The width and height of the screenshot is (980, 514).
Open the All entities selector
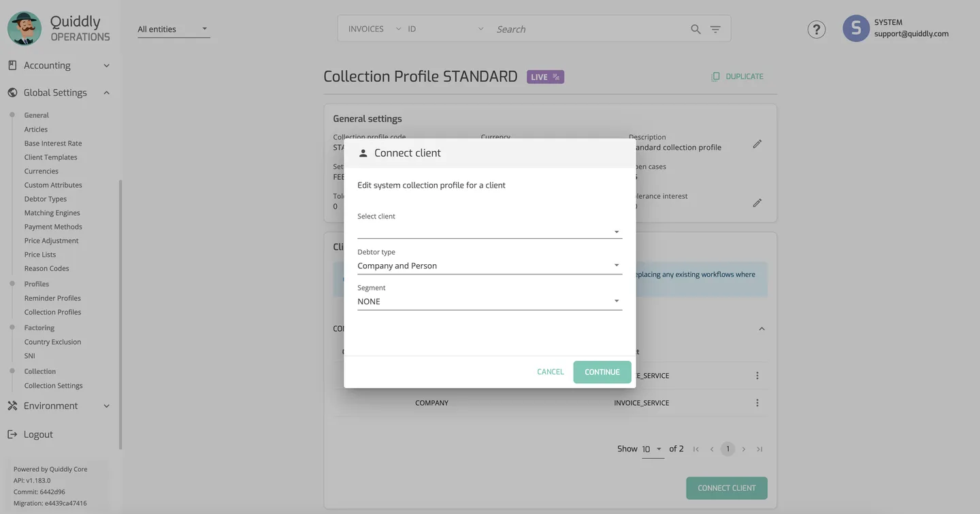(174, 29)
